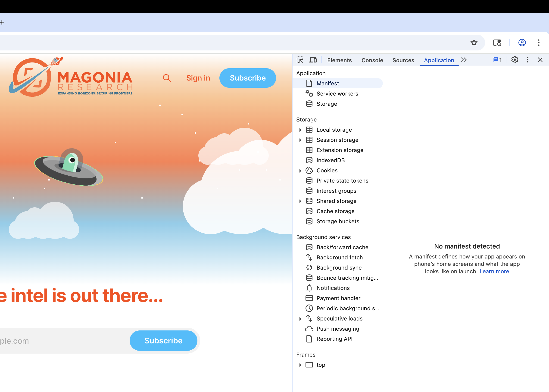The image size is (549, 392).
Task: Click the bookmark star icon
Action: click(x=474, y=43)
